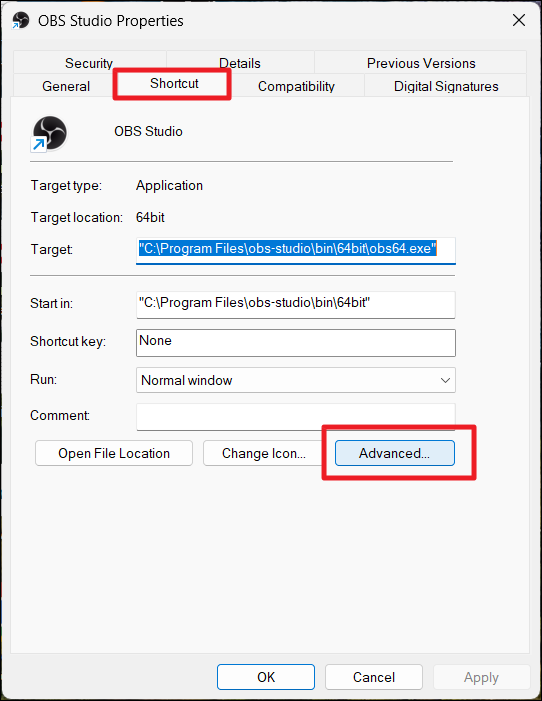Click Open File Location button
This screenshot has height=701, width=542.
pos(114,453)
